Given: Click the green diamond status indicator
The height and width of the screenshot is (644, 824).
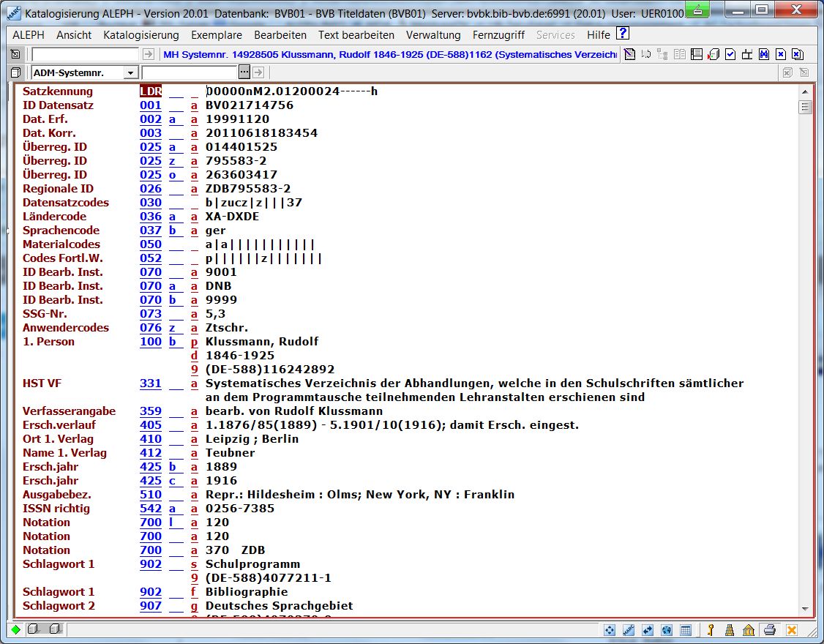Looking at the screenshot, I should [16, 630].
